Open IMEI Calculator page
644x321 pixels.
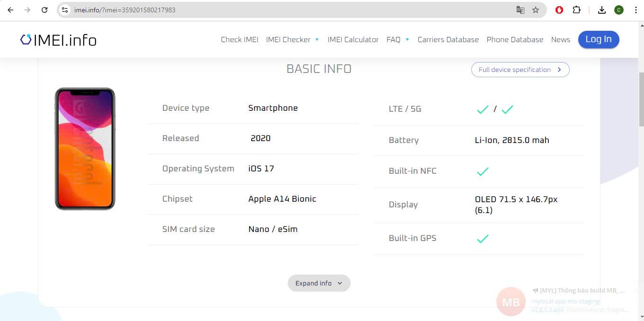(353, 40)
